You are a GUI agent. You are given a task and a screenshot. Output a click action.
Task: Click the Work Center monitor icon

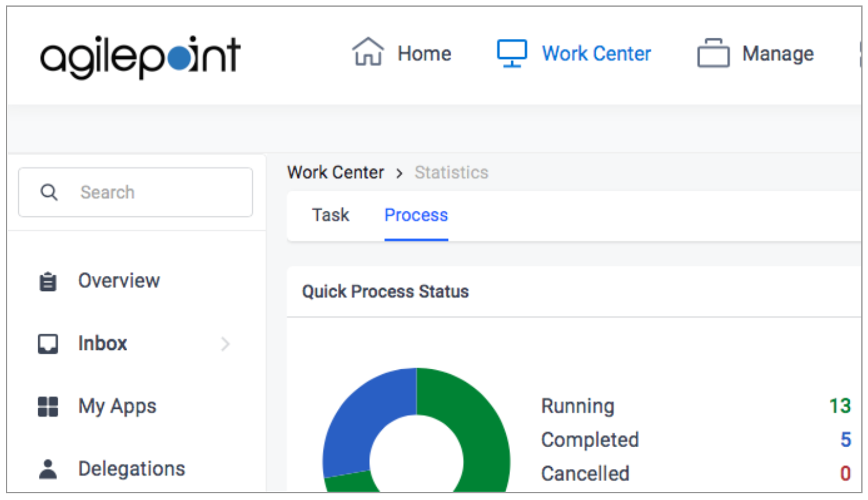click(512, 53)
